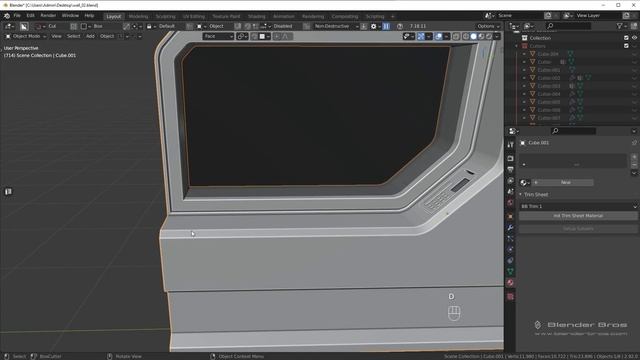Viewport: 640px width, 360px height.
Task: Open the Render properties tab
Action: [x=510, y=158]
